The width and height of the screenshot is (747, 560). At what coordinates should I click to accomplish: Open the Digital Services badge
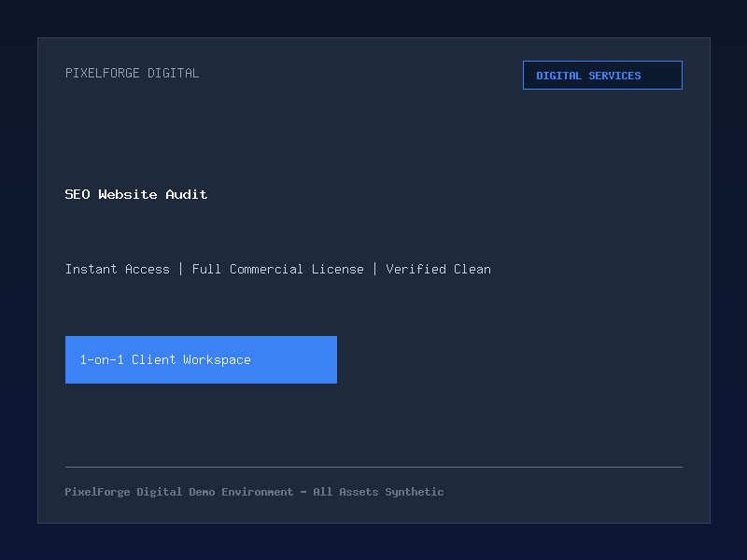[x=602, y=76]
